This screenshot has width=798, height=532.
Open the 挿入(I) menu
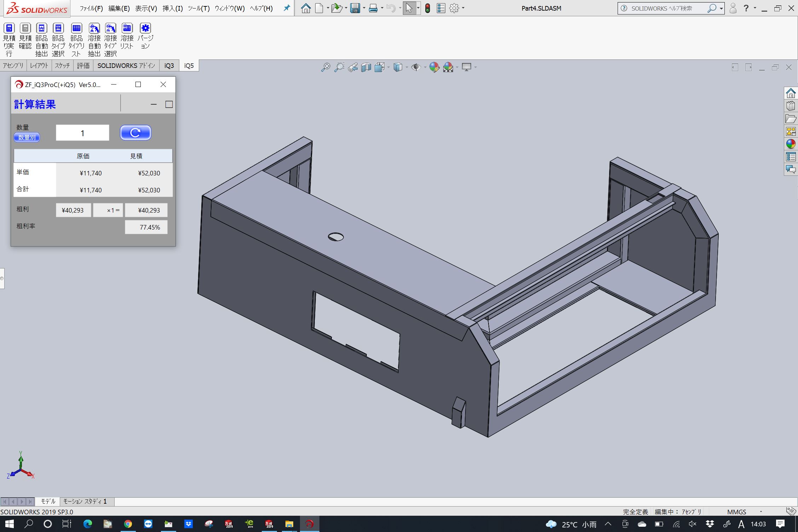[x=172, y=8]
